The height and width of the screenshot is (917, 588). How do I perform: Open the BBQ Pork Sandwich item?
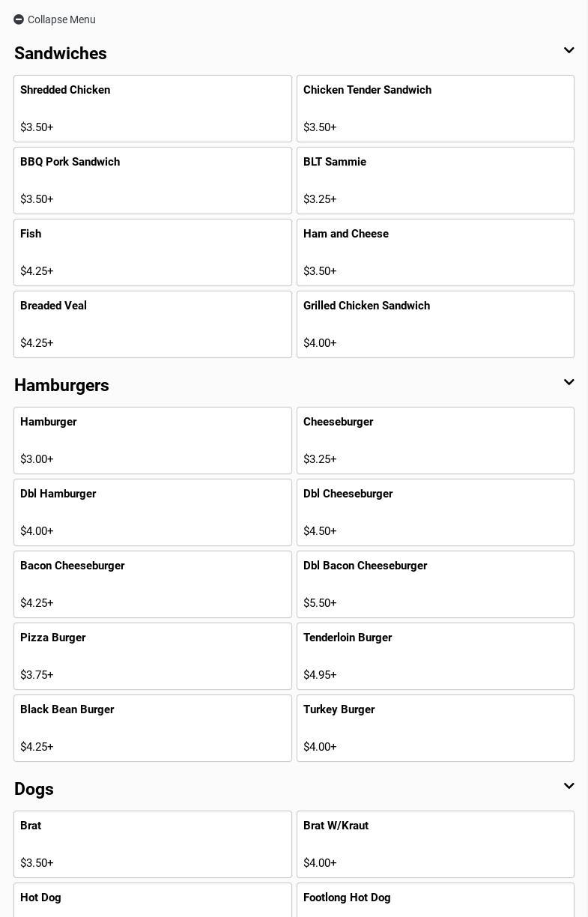click(x=152, y=181)
